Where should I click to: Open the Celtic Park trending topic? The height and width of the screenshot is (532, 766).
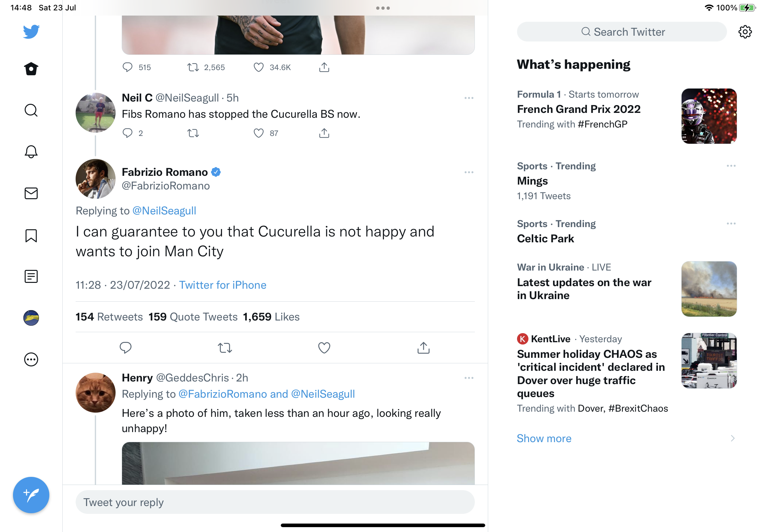click(545, 239)
